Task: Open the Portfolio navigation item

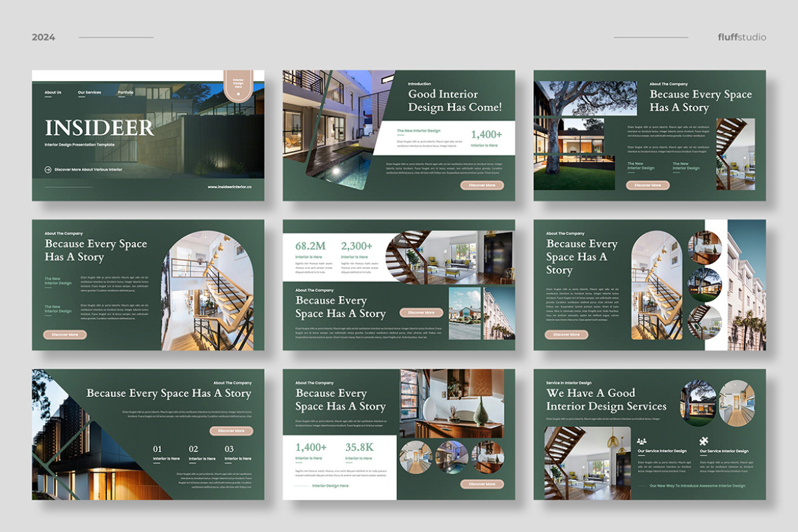Action: [x=126, y=92]
